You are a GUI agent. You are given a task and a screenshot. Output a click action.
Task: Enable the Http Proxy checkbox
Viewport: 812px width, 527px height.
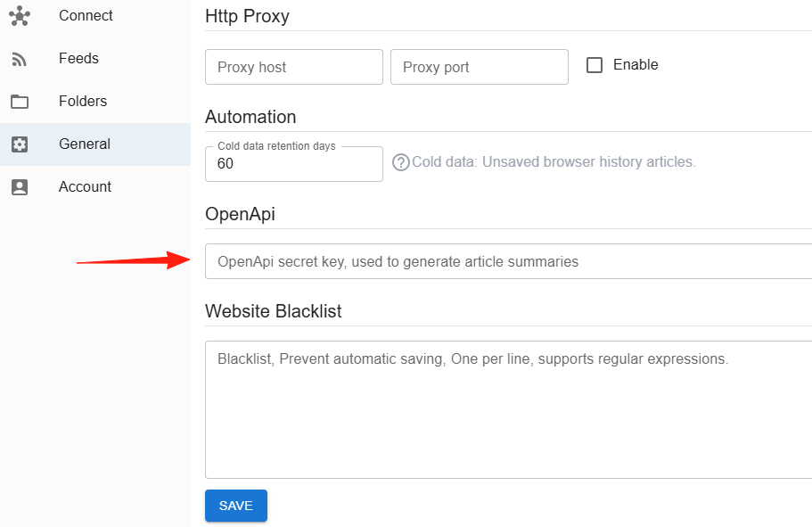click(595, 65)
